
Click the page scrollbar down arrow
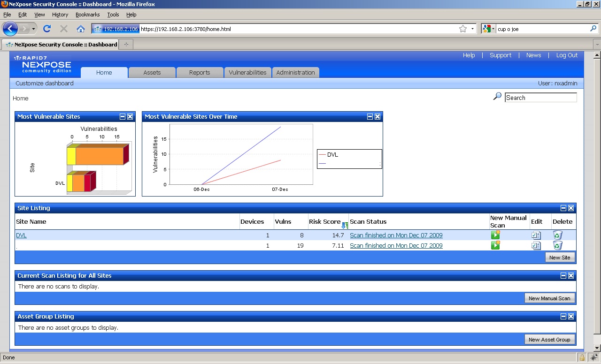pos(597,348)
